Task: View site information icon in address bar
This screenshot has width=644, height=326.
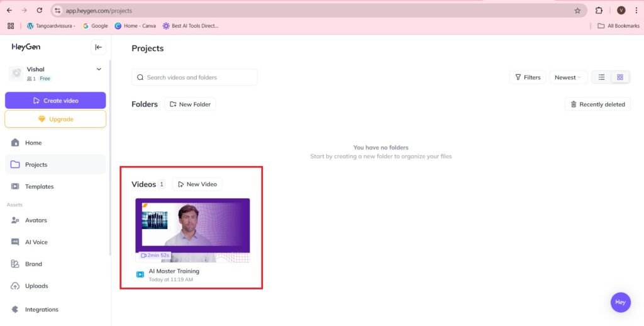Action: 57,11
